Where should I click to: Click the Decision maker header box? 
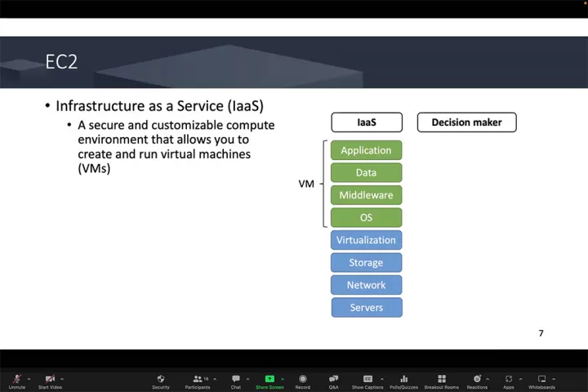click(x=467, y=122)
